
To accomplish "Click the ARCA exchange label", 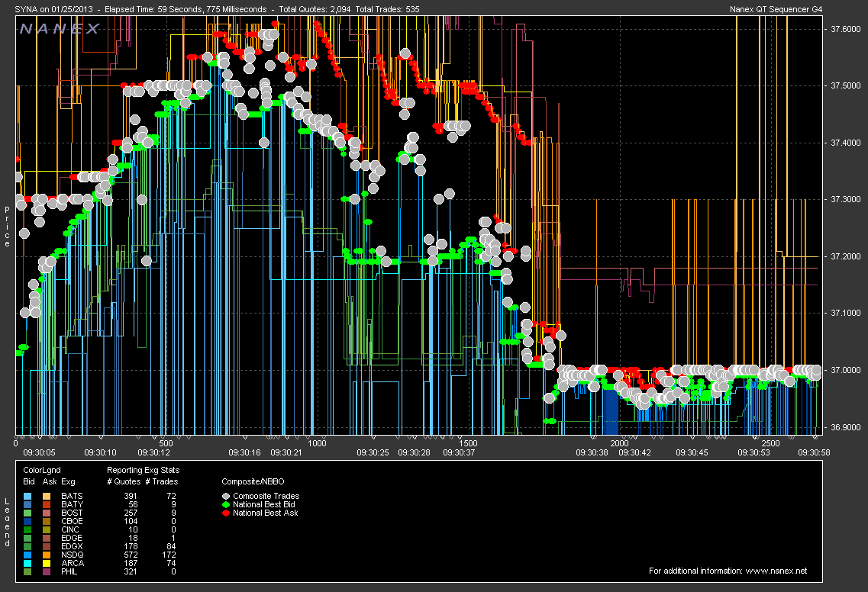I will tap(73, 563).
